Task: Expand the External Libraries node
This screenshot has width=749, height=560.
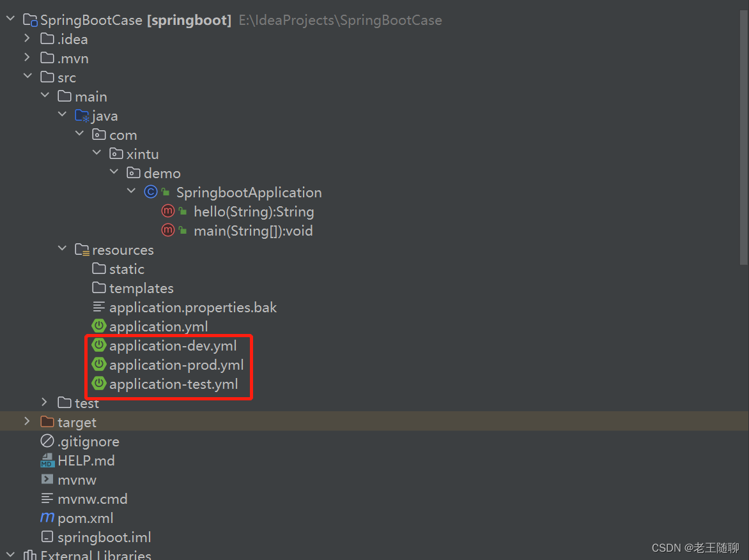Action: 10,554
